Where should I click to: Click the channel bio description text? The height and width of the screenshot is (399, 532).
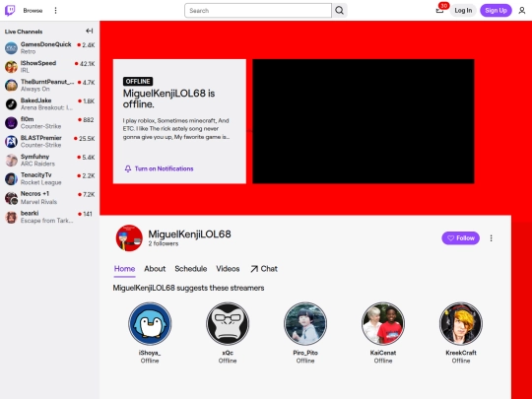pos(176,129)
